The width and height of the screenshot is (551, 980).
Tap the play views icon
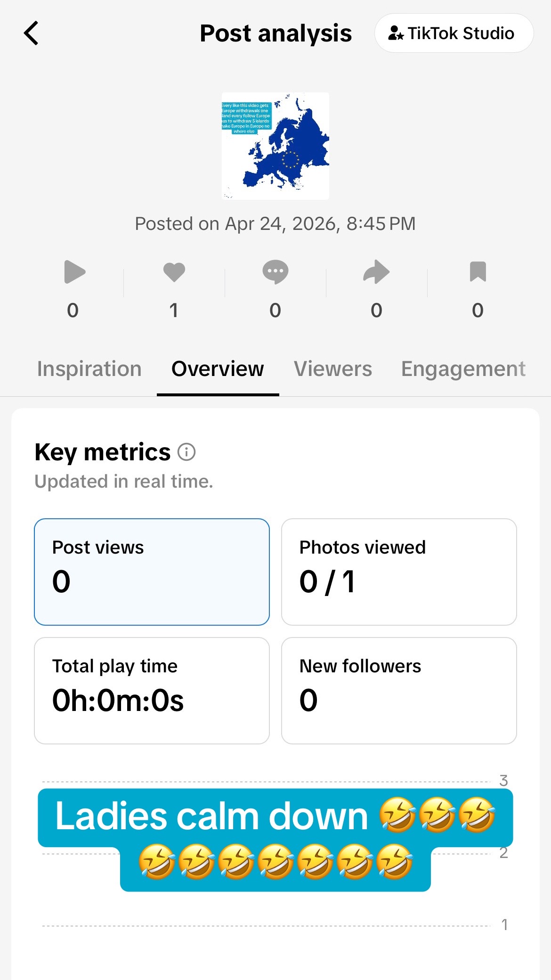(x=74, y=272)
